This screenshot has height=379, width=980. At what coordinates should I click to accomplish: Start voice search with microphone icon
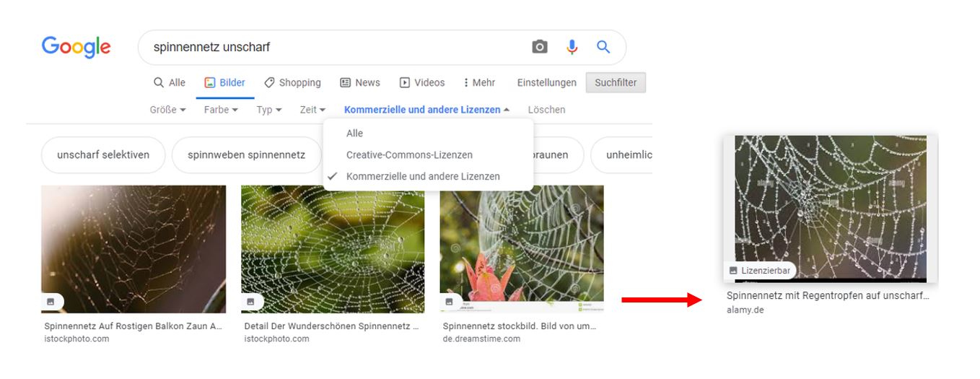point(572,47)
